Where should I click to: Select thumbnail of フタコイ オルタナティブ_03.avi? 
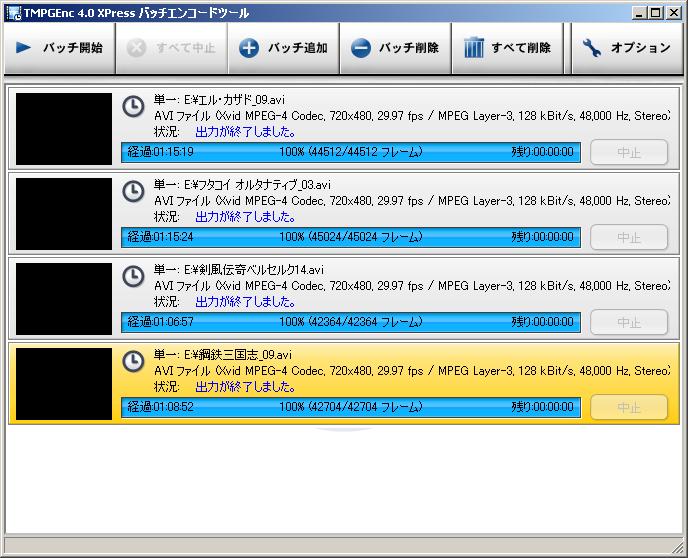64,214
